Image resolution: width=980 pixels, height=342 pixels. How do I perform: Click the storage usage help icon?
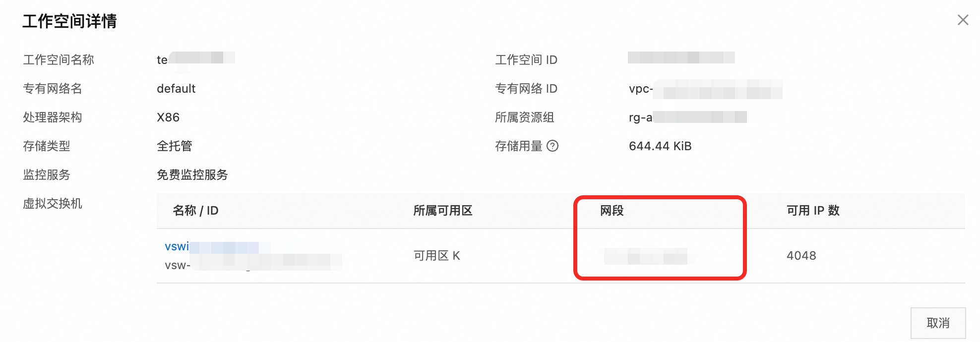coord(552,146)
